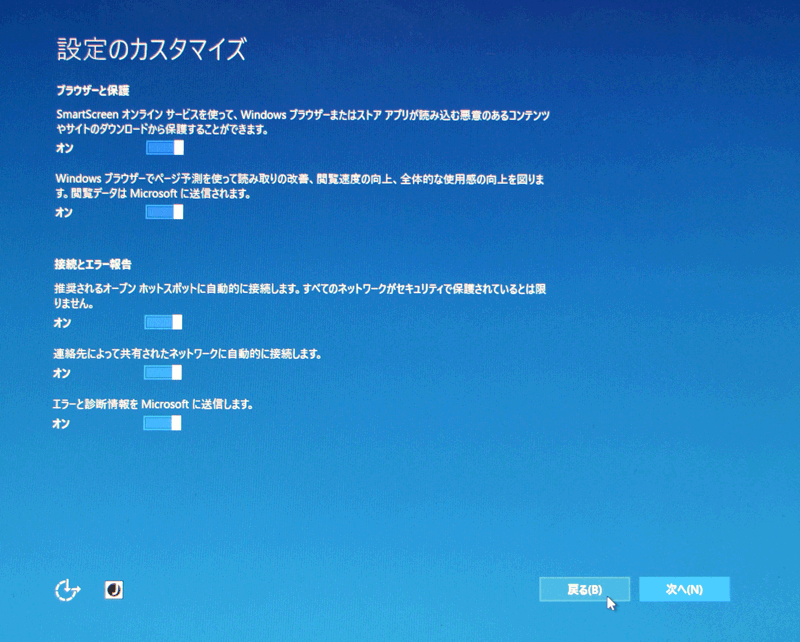The height and width of the screenshot is (642, 800).
Task: Click the SmartScreen オンライン サービス description text
Action: click(x=303, y=122)
